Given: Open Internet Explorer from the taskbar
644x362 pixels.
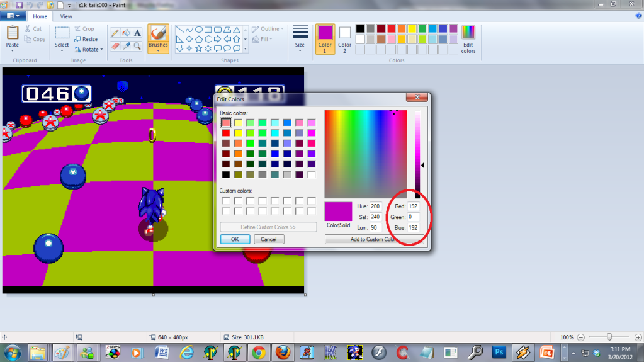Looking at the screenshot, I should (x=186, y=353).
